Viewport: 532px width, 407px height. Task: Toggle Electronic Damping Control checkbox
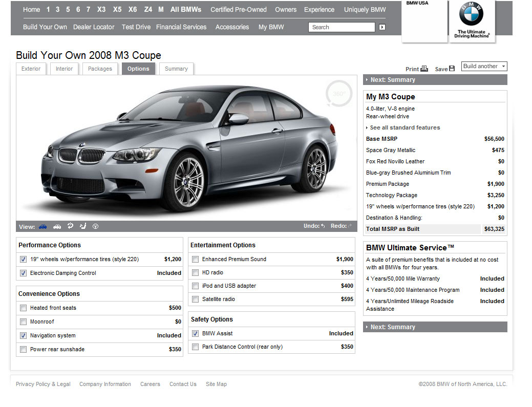[23, 273]
